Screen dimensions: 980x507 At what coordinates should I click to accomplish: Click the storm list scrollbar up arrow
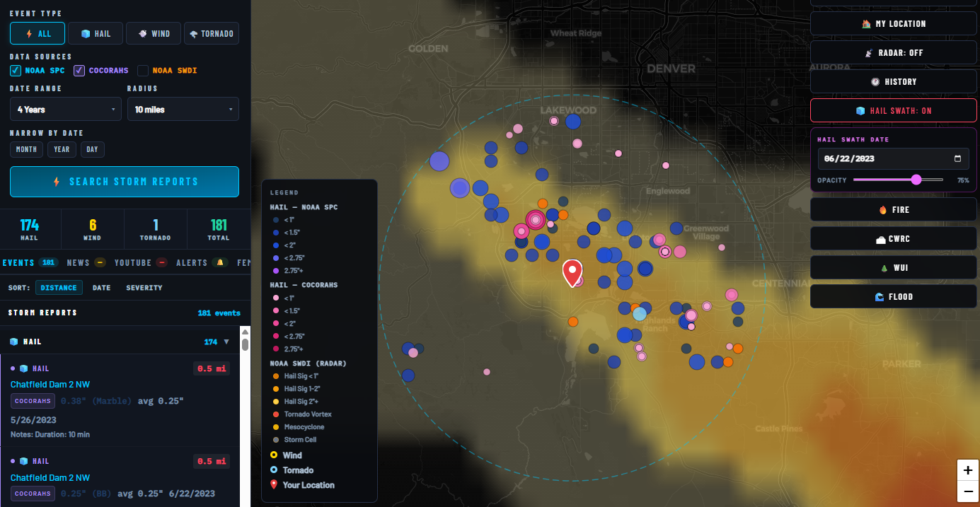[245, 331]
